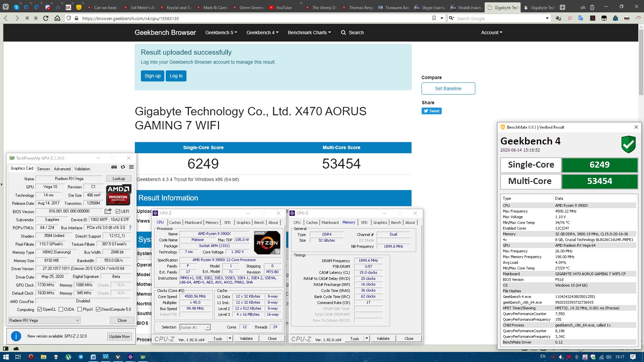Navigate back in the browser
Image resolution: width=644 pixels, height=362 pixels.
click(x=6, y=18)
